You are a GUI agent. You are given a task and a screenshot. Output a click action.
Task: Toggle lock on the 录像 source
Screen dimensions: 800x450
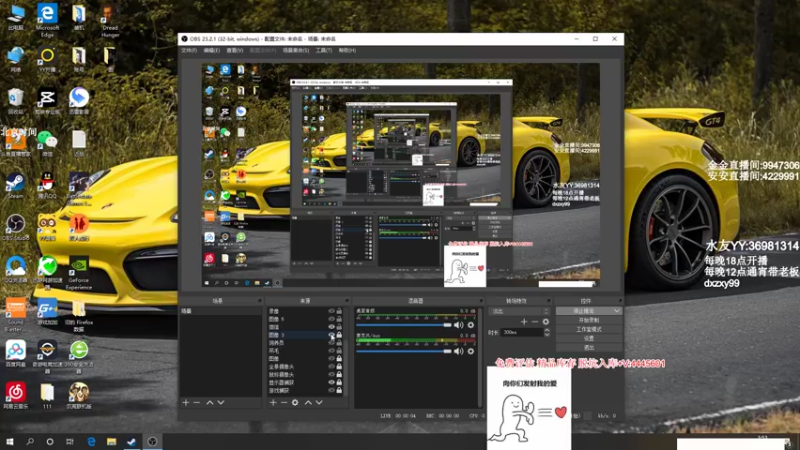coord(341,311)
